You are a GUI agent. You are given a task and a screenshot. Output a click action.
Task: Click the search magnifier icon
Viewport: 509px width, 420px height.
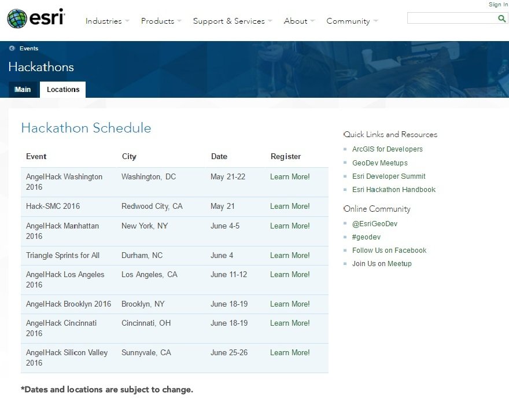point(501,19)
